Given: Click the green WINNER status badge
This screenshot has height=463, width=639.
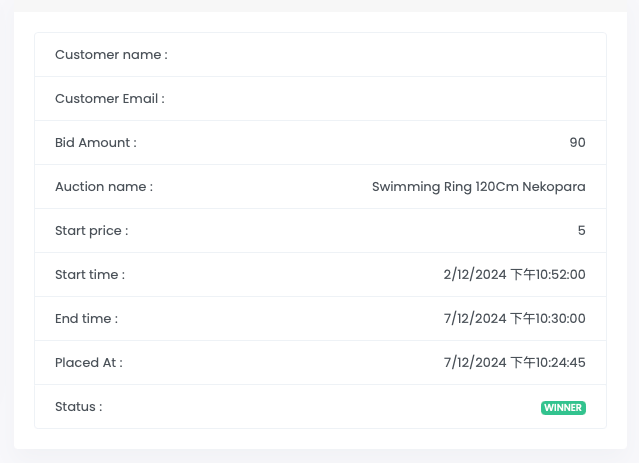Looking at the screenshot, I should pos(563,408).
